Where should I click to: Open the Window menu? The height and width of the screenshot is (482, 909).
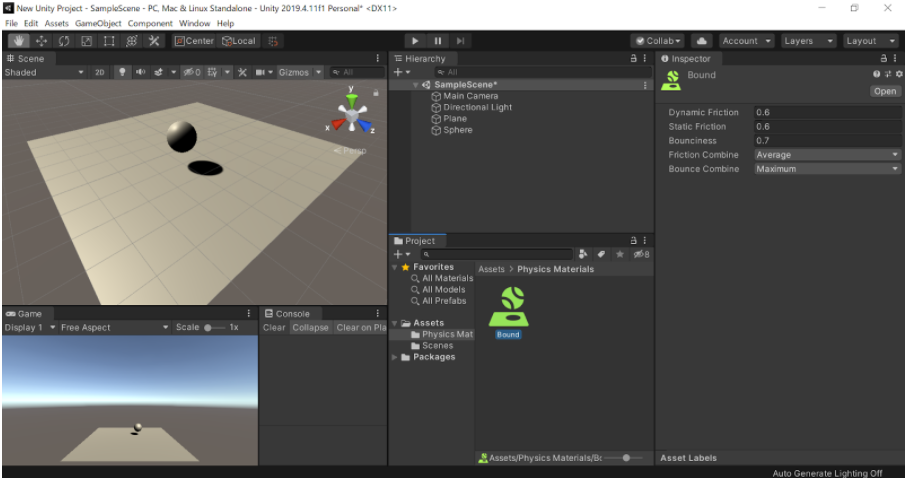point(194,23)
